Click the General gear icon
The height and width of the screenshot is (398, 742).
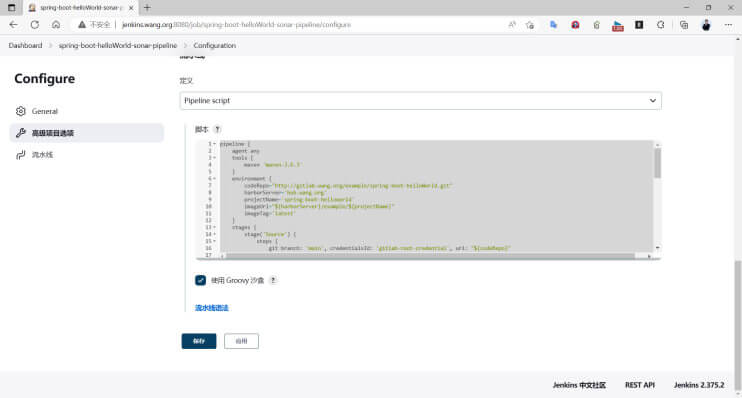click(x=20, y=111)
